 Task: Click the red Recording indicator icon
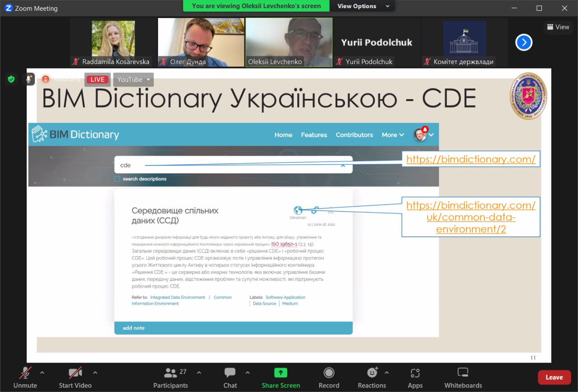point(46,79)
